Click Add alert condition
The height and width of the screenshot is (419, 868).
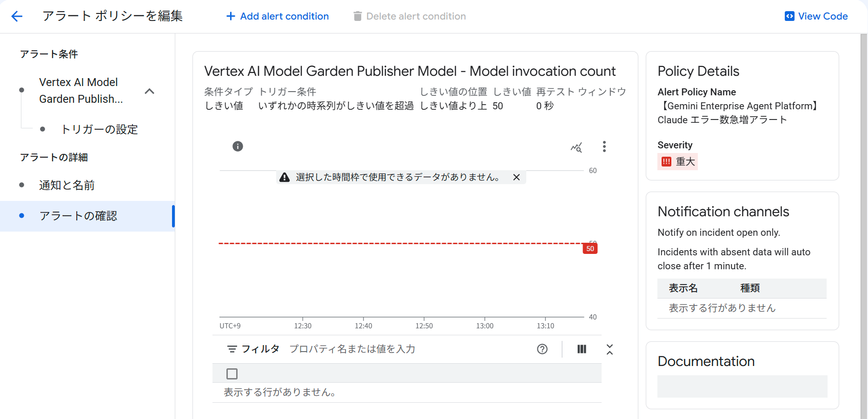point(278,16)
